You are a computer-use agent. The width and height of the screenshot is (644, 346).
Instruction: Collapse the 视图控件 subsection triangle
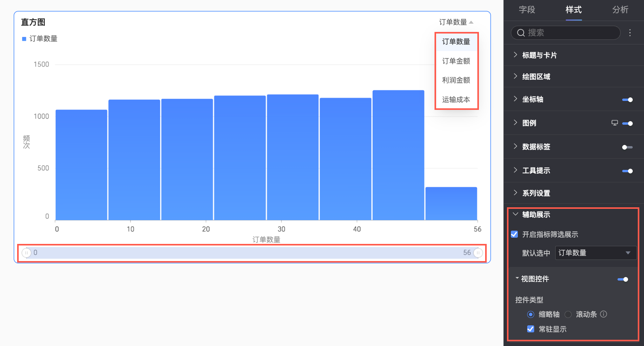pyautogui.click(x=517, y=278)
